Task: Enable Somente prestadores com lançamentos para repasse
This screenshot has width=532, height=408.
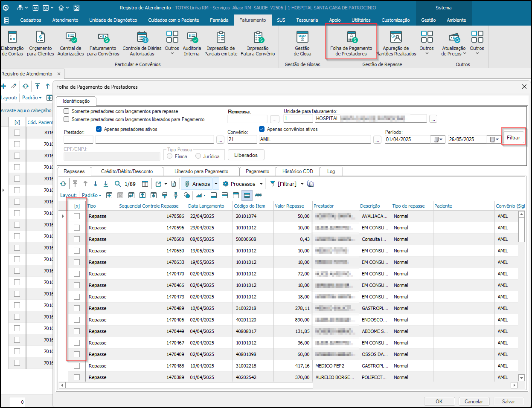Action: 67,111
